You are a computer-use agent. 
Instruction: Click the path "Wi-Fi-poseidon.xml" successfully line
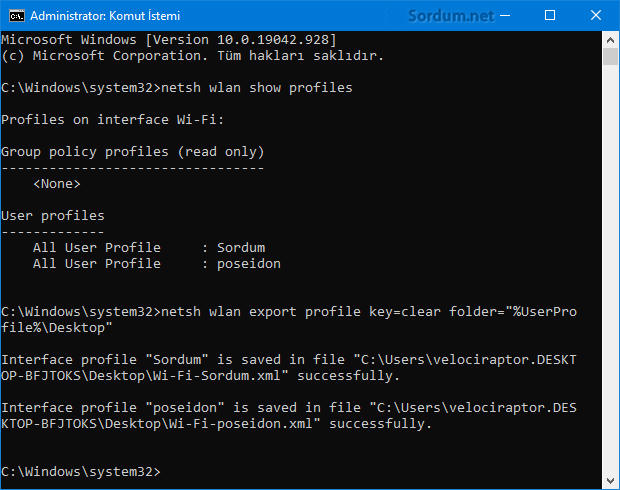pyautogui.click(x=217, y=424)
